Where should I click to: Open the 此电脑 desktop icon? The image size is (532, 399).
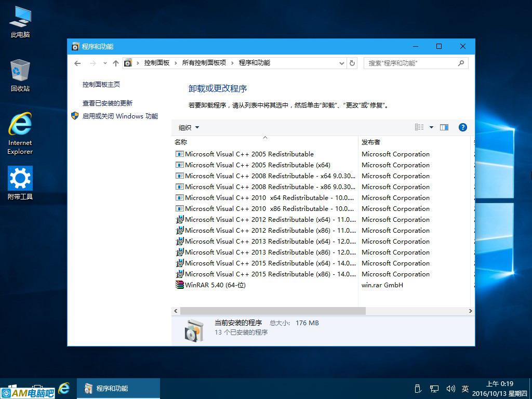click(x=20, y=22)
